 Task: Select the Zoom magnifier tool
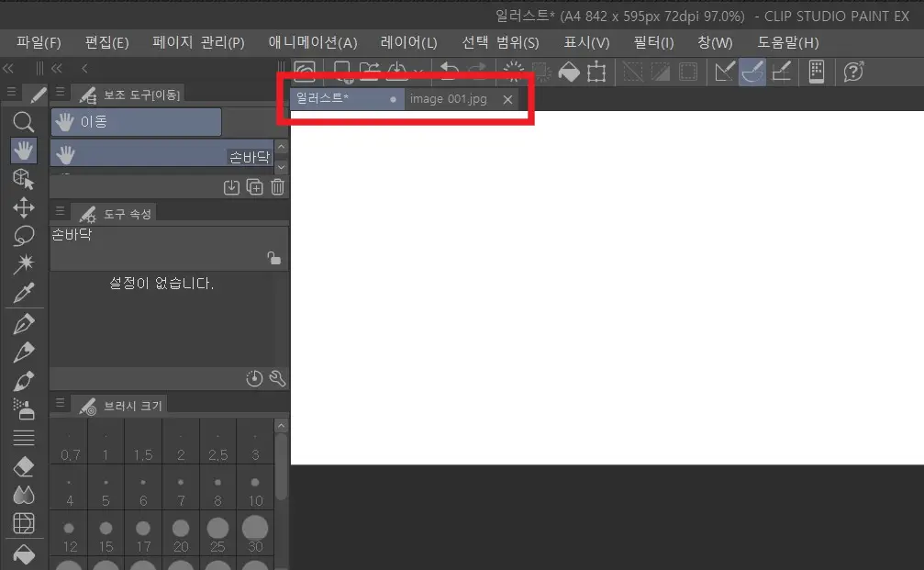tap(24, 122)
